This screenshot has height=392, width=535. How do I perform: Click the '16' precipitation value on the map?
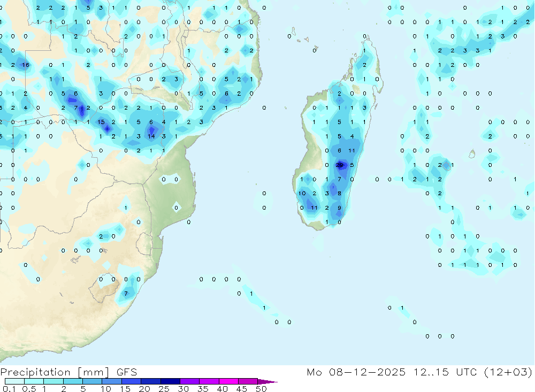[x=26, y=65]
